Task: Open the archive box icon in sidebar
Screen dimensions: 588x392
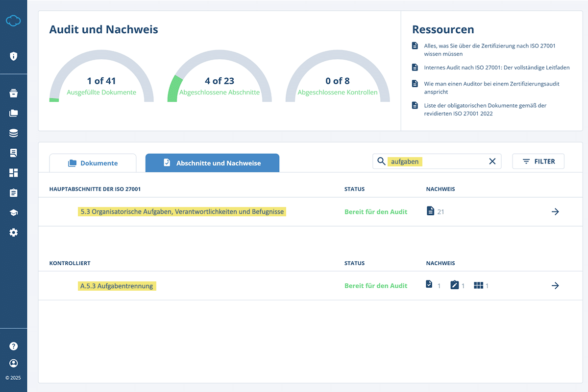Action: (13, 93)
